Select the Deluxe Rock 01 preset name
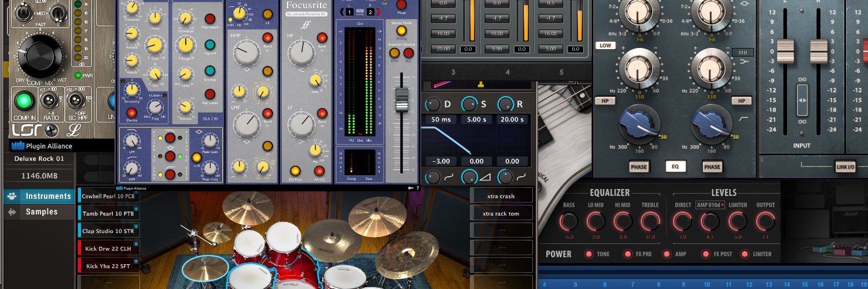This screenshot has height=289, width=868. click(x=39, y=159)
